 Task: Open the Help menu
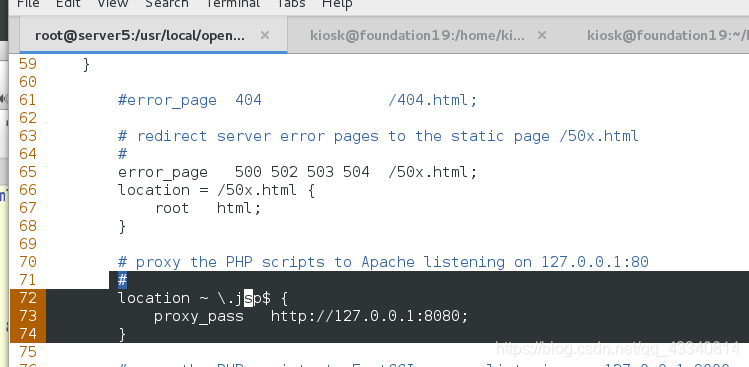point(337,4)
